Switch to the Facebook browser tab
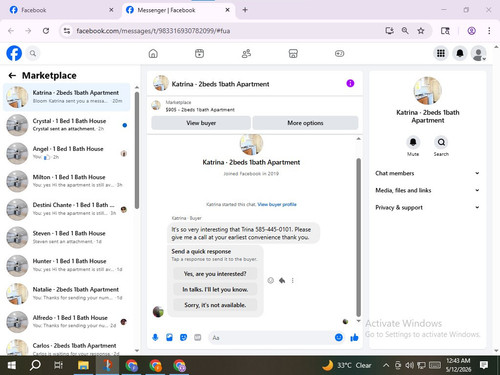The width and height of the screenshot is (500, 375). [61, 10]
